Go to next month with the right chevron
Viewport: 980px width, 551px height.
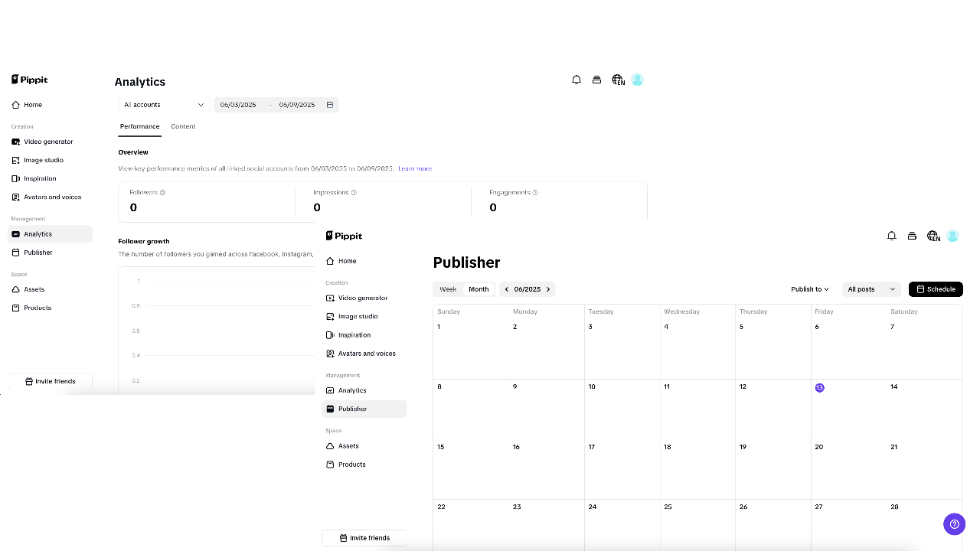click(548, 289)
